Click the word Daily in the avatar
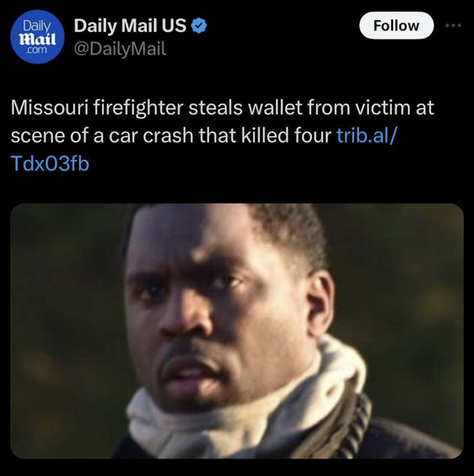The width and height of the screenshot is (474, 476). (37, 26)
